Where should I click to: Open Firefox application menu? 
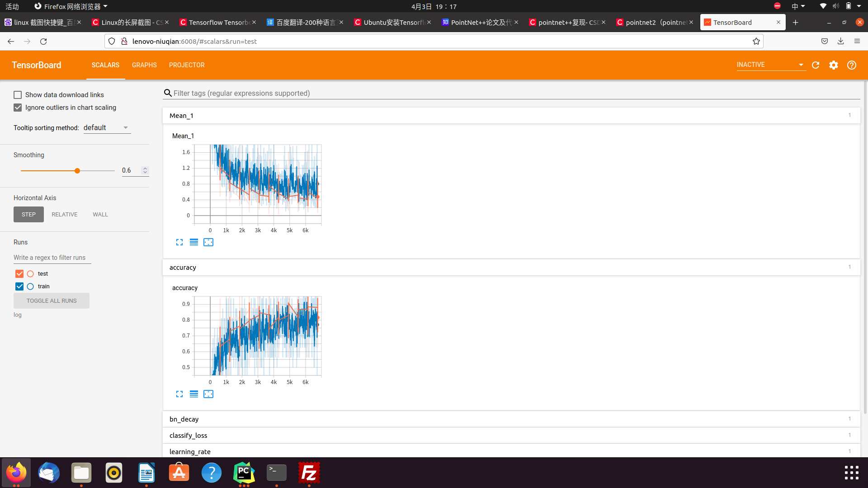pyautogui.click(x=857, y=41)
